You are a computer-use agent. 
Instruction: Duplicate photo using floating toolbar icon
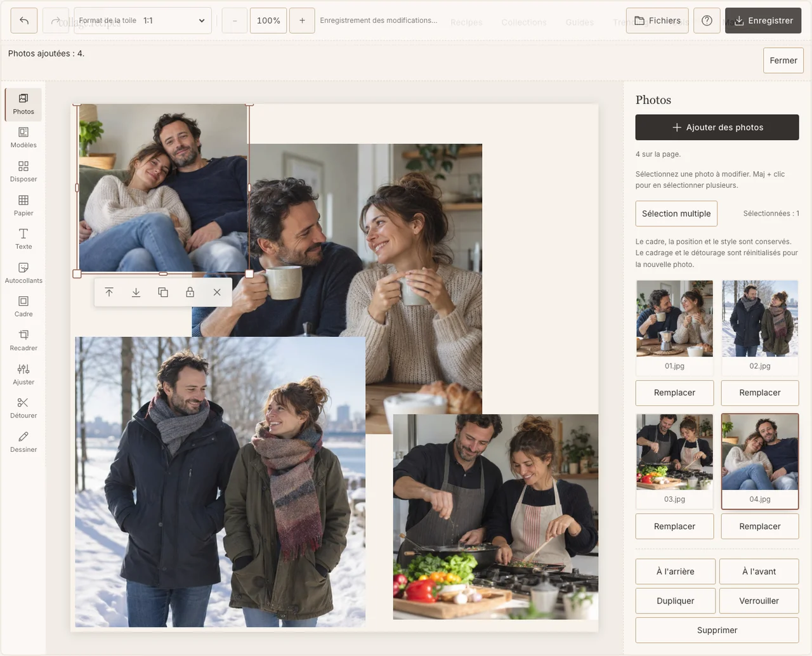tap(163, 292)
